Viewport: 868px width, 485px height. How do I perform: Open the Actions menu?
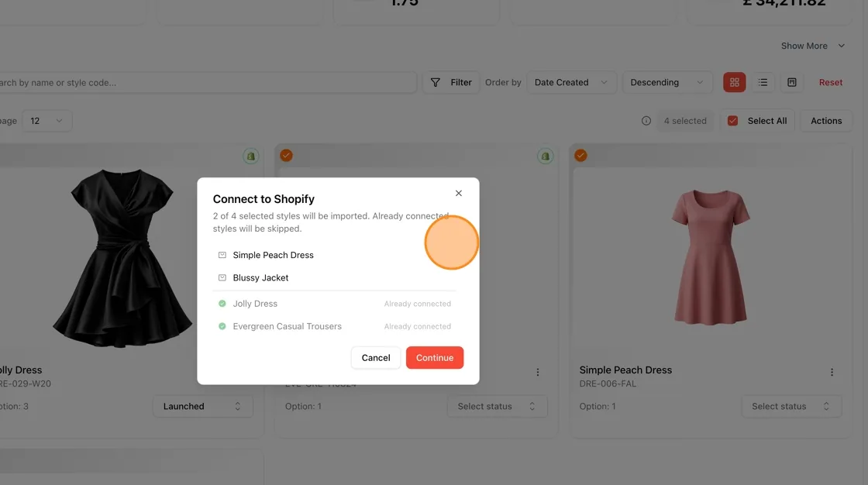pyautogui.click(x=826, y=121)
